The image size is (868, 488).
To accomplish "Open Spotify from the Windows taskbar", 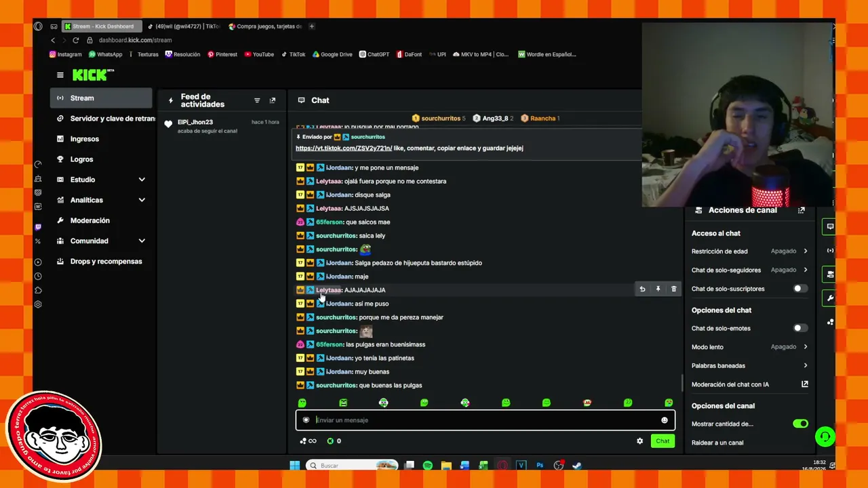I will (428, 466).
